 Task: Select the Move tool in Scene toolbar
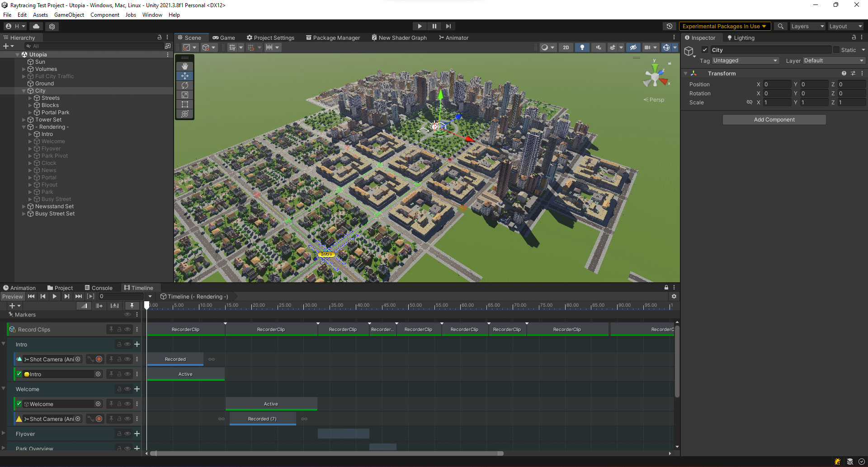pos(184,76)
